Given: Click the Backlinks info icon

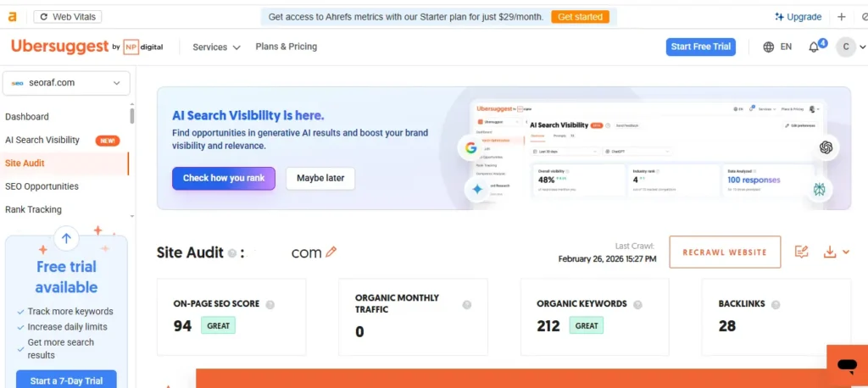Looking at the screenshot, I should click(776, 304).
